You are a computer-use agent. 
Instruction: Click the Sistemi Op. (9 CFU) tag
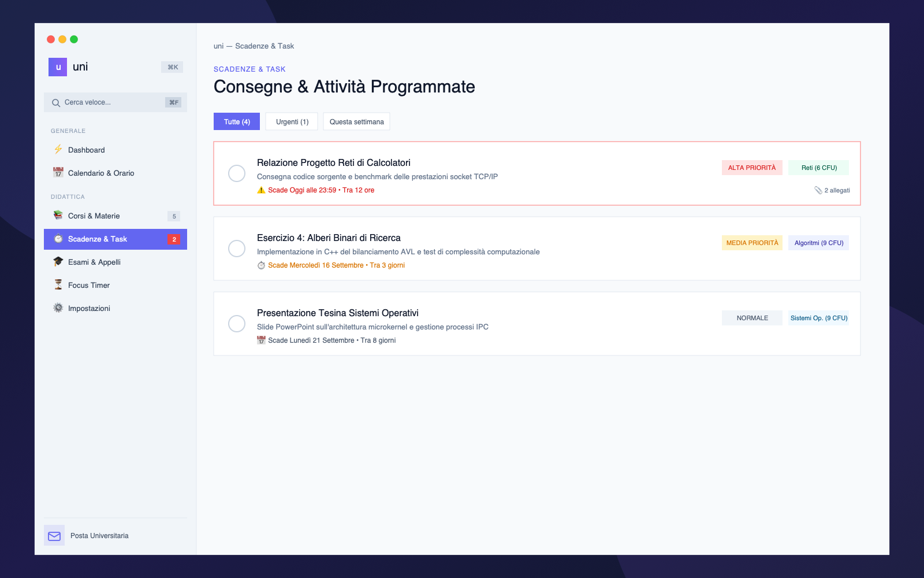click(819, 318)
